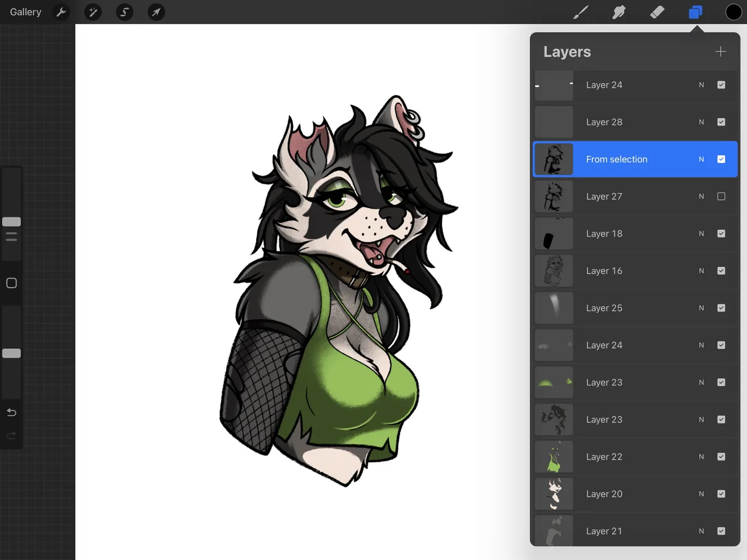
Task: Select the Layer 18 thumbnail
Action: [x=554, y=233]
